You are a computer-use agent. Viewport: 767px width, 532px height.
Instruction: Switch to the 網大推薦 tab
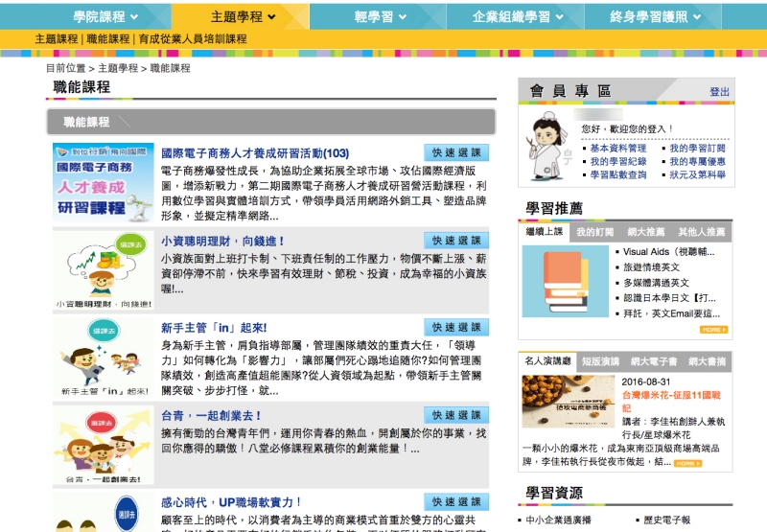point(646,232)
